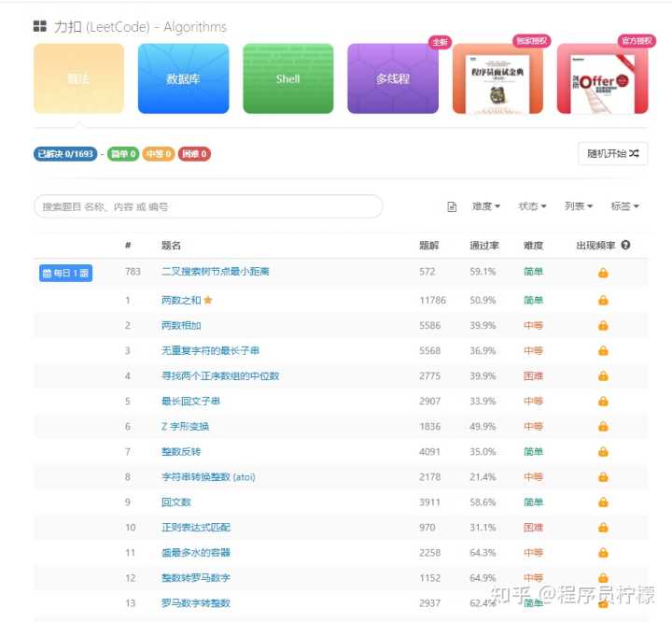Click lock icon for 无重复字符的最长子串
Screen dimensions: 672x622
click(x=603, y=350)
